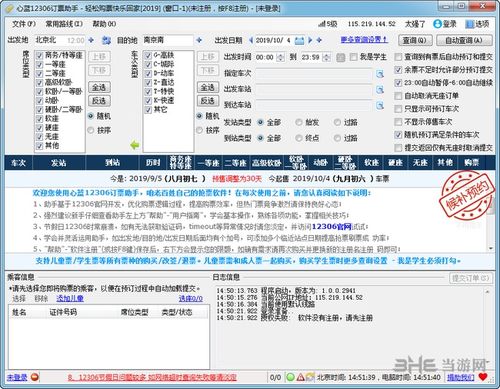Go to next departure date arrow
The height and width of the screenshot is (389, 500).
click(x=310, y=40)
